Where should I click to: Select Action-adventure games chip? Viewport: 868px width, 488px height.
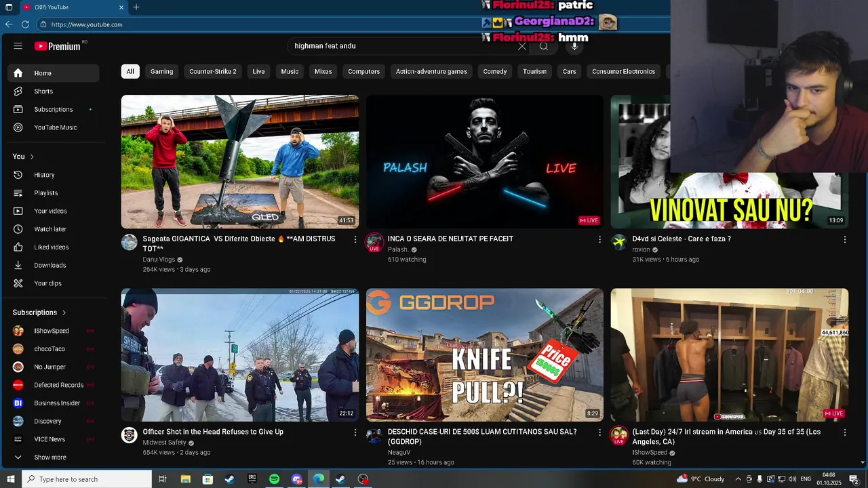(431, 71)
